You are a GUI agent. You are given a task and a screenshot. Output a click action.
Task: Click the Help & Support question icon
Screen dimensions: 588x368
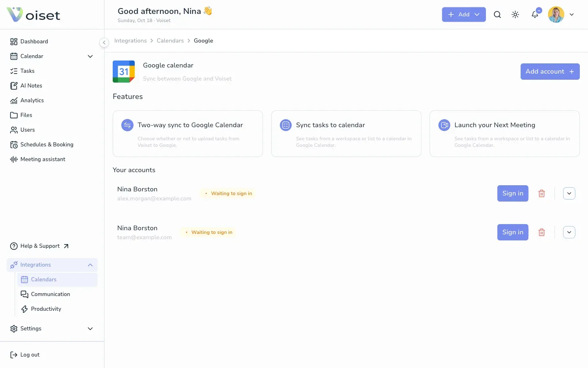point(14,246)
